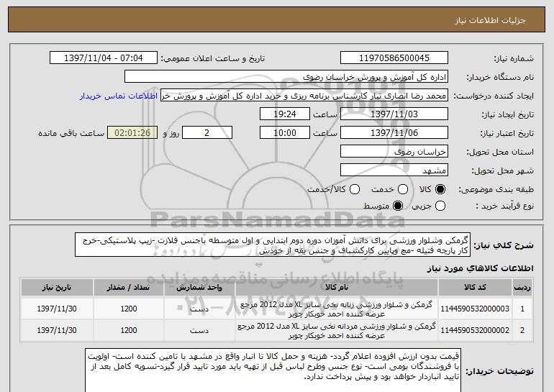Choose the متوسط purchase type radio
This screenshot has height=392, width=554.
pyautogui.click(x=398, y=206)
